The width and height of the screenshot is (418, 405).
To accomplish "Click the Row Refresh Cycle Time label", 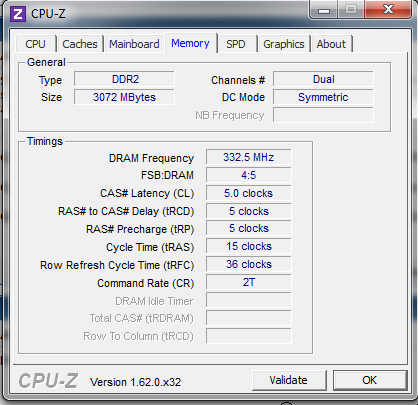I will (117, 265).
